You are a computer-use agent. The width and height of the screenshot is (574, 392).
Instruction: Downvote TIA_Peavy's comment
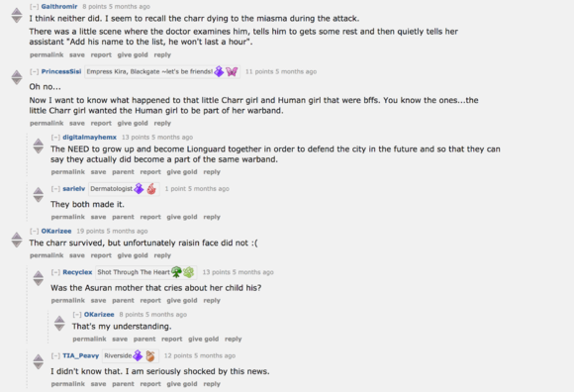click(38, 366)
